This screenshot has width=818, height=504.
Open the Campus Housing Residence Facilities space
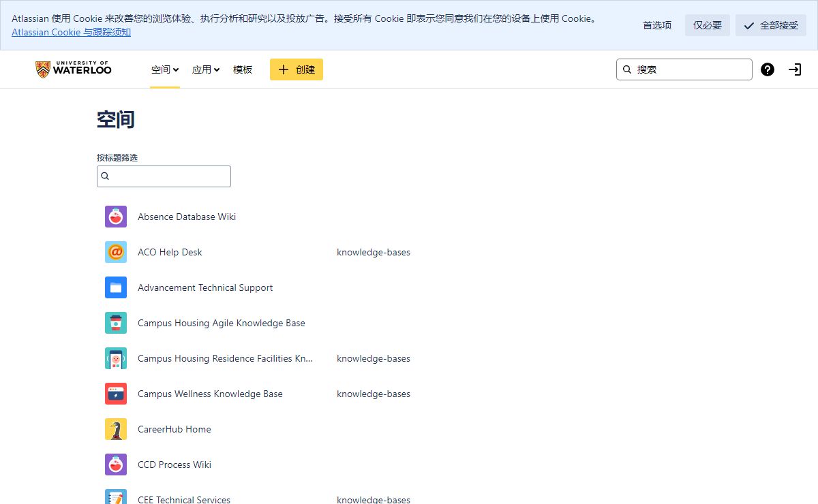225,358
